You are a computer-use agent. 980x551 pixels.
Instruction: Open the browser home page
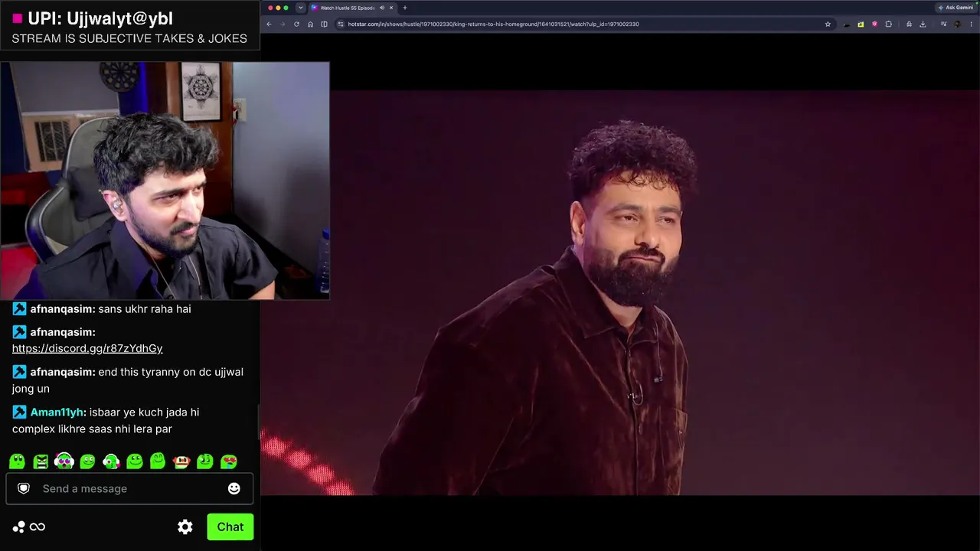click(x=310, y=24)
